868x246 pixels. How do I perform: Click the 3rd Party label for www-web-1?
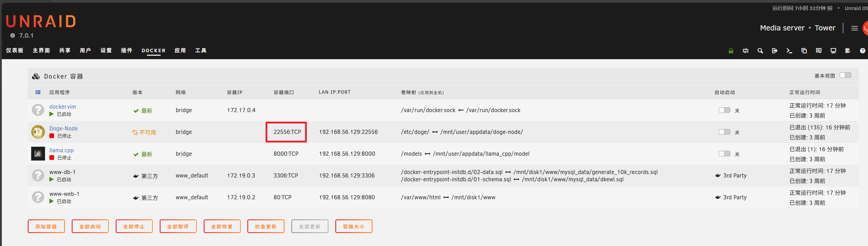click(735, 197)
